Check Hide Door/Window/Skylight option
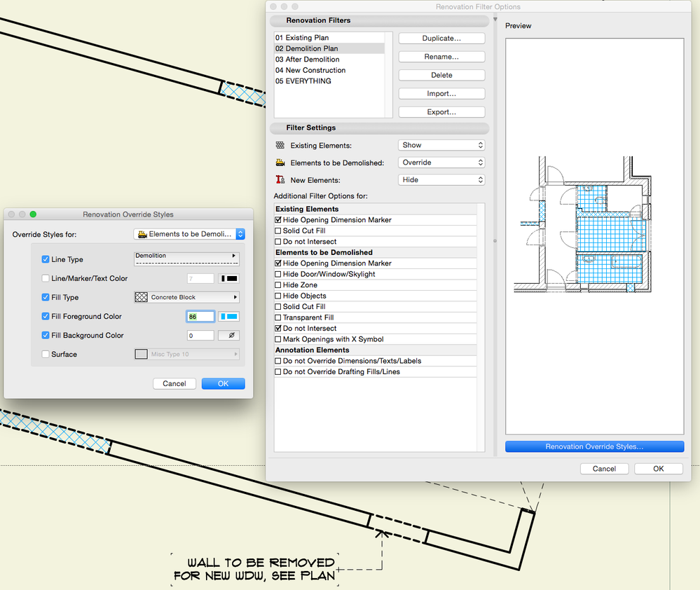The height and width of the screenshot is (590, 700). tap(278, 274)
